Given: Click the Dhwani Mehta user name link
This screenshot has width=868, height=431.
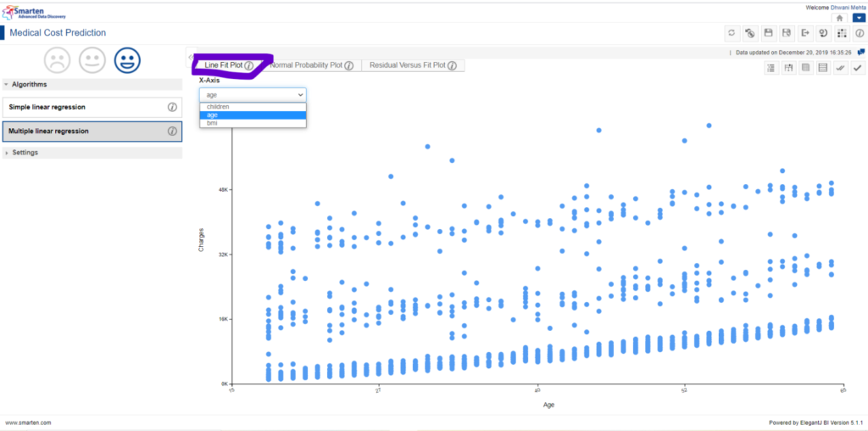Looking at the screenshot, I should coord(849,7).
